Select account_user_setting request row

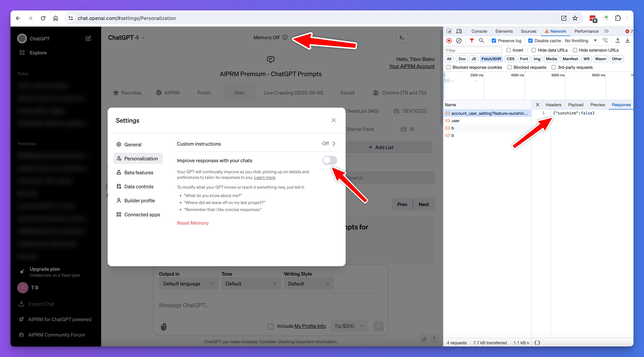[x=487, y=113]
